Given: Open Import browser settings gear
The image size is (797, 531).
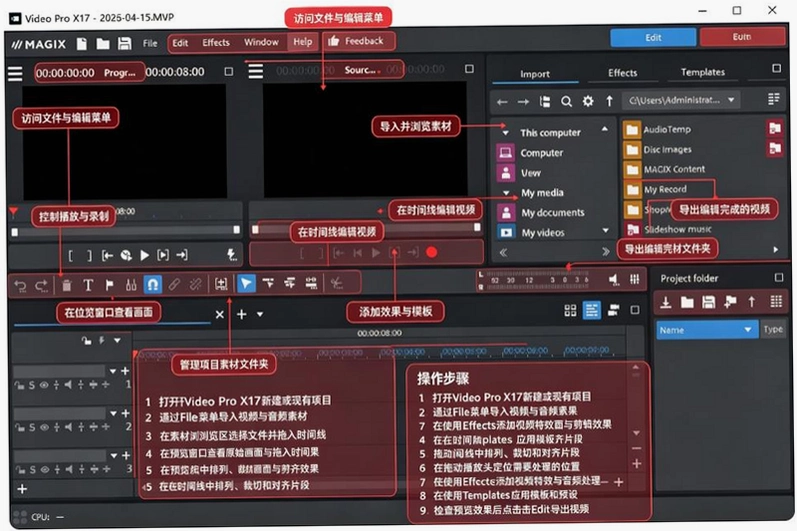Looking at the screenshot, I should (x=588, y=101).
